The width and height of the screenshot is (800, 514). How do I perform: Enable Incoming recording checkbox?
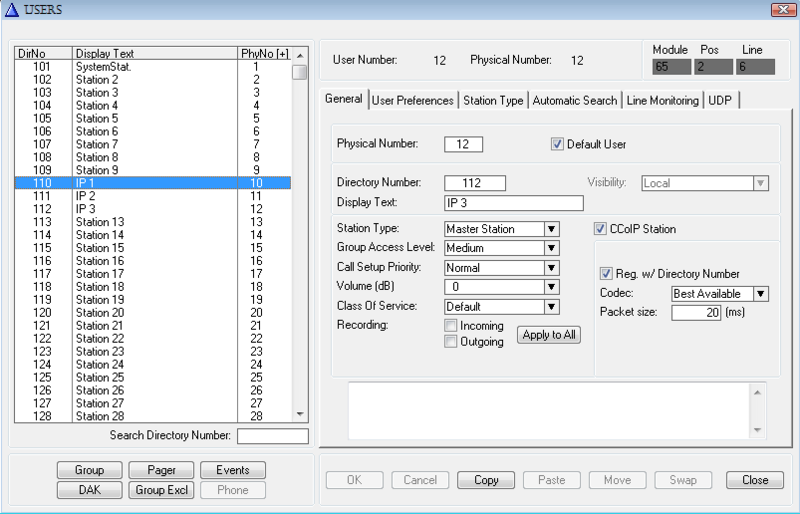click(x=451, y=326)
